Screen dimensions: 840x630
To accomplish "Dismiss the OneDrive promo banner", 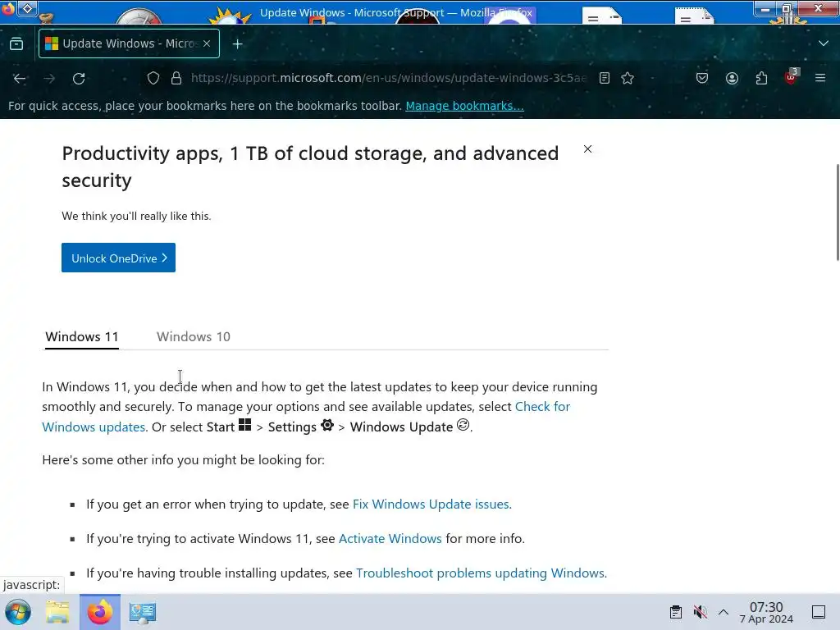I will 587,149.
